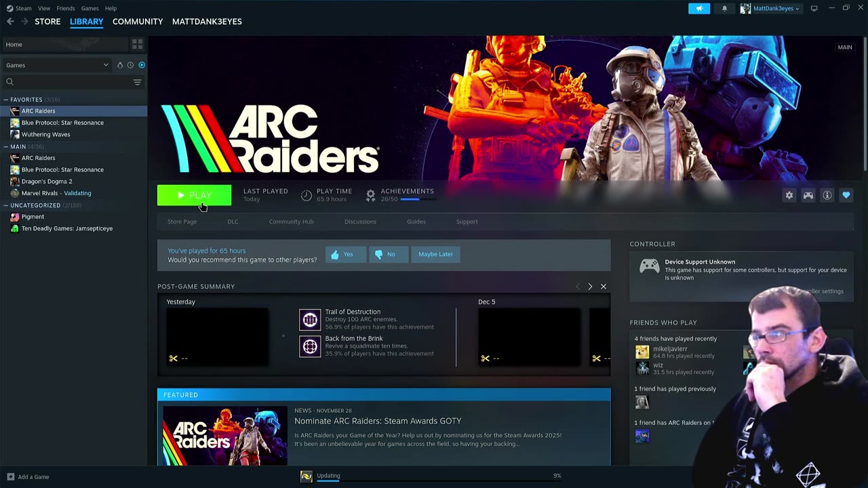The height and width of the screenshot is (488, 868).
Task: Click the play time clock icon
Action: pyautogui.click(x=307, y=195)
